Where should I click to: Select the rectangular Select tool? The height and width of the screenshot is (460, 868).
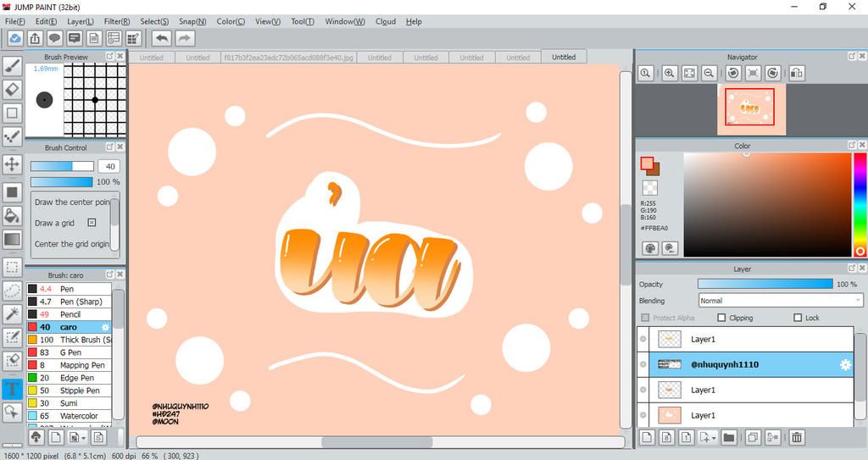pyautogui.click(x=12, y=267)
